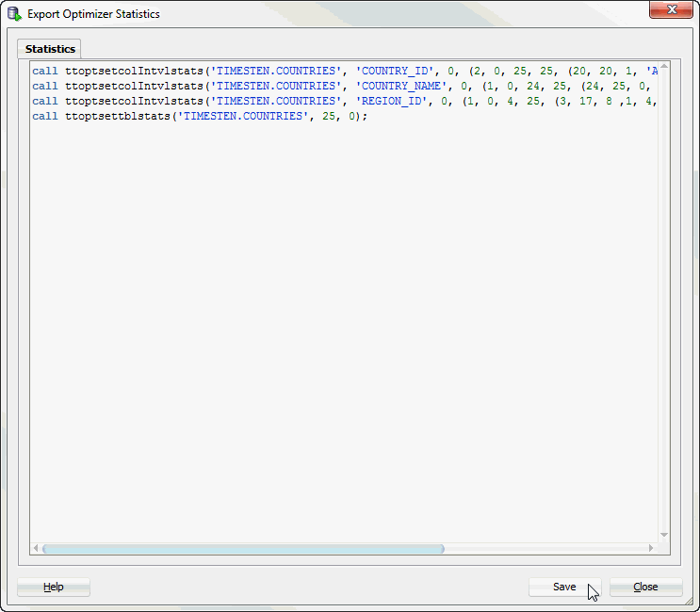Click 'TIMESTEN.COUNTRIES' in the ttoptsettblstats line
This screenshot has width=700, height=612.
pos(243,117)
